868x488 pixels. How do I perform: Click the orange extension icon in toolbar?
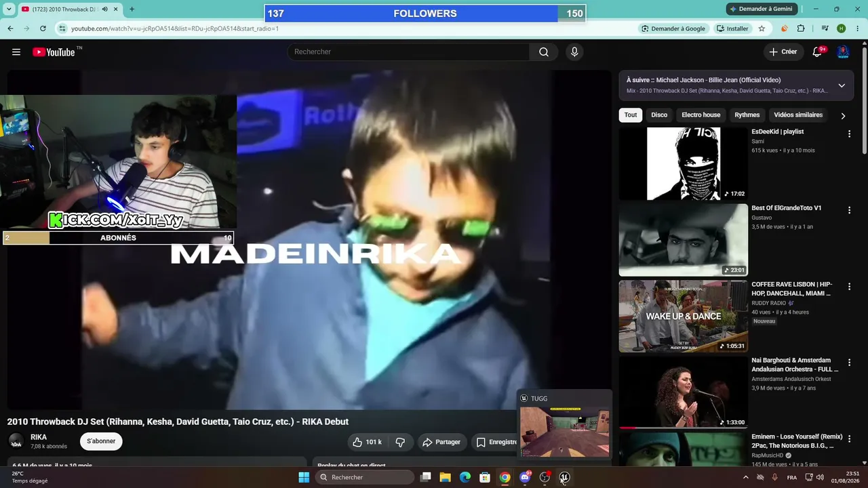coord(785,28)
